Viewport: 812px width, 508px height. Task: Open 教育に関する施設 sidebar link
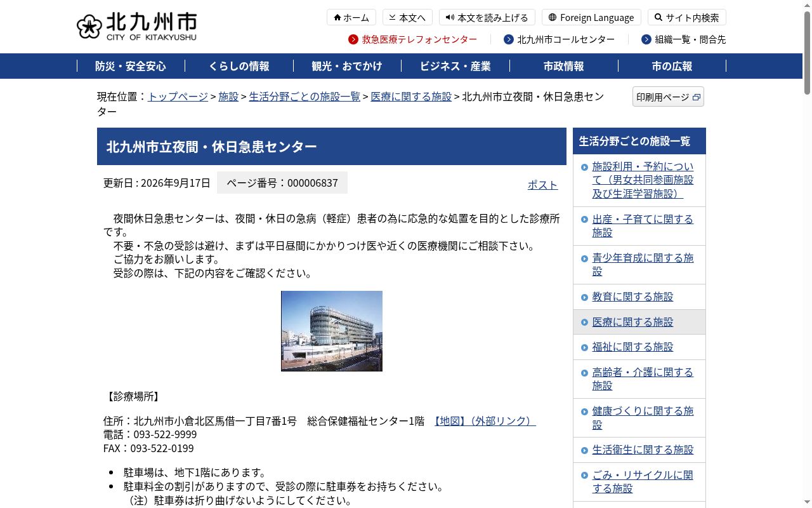point(632,297)
